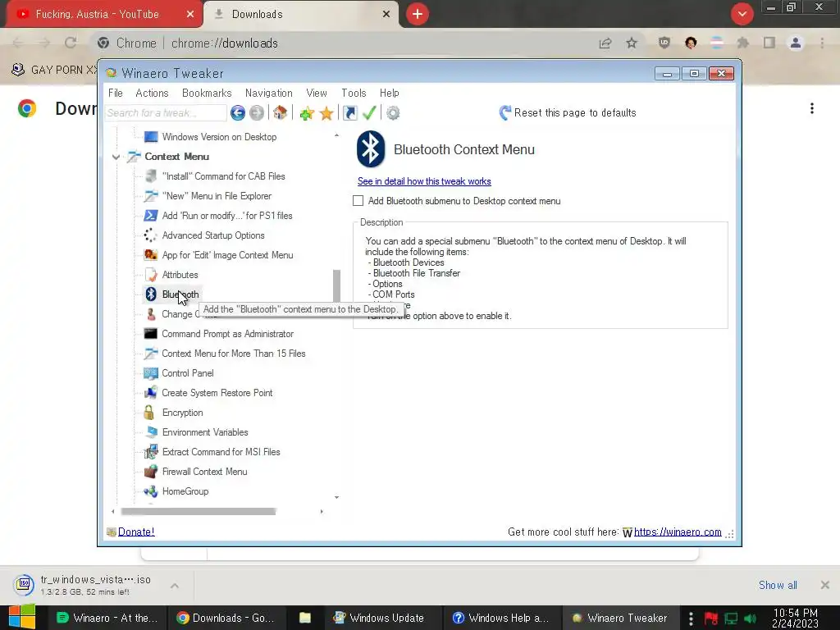The image size is (840, 630).
Task: Open Chrome extensions puzzle icon
Action: (x=742, y=43)
